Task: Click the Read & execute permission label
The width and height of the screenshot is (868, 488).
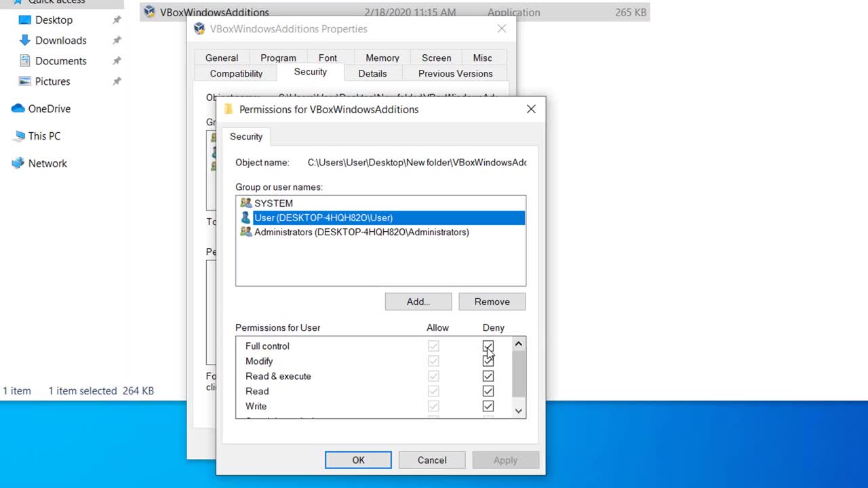Action: [x=278, y=376]
